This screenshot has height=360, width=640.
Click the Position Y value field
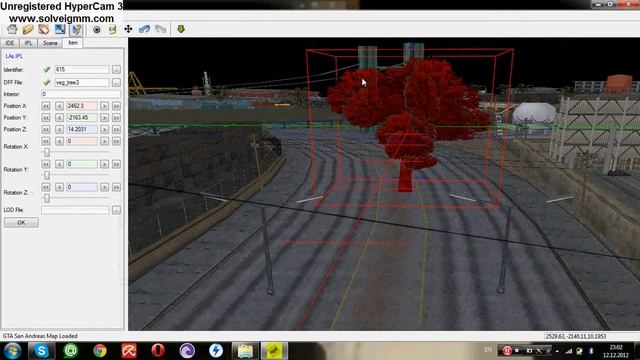coord(82,118)
